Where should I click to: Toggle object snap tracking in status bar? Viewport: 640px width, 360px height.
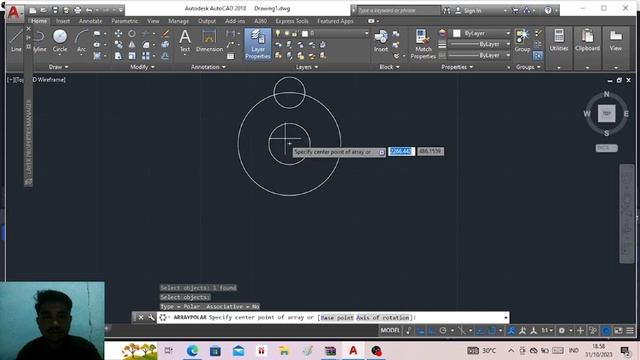click(481, 331)
